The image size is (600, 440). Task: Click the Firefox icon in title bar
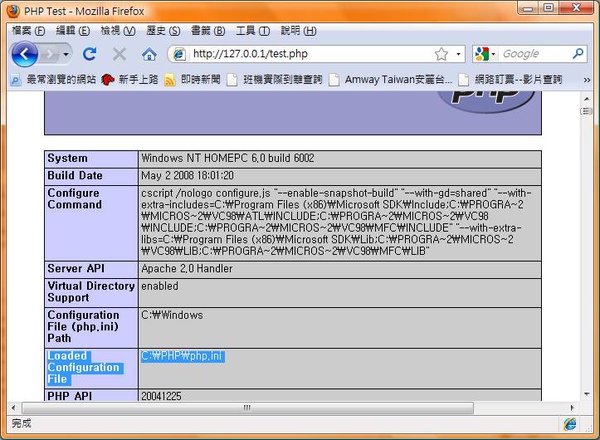13,11
